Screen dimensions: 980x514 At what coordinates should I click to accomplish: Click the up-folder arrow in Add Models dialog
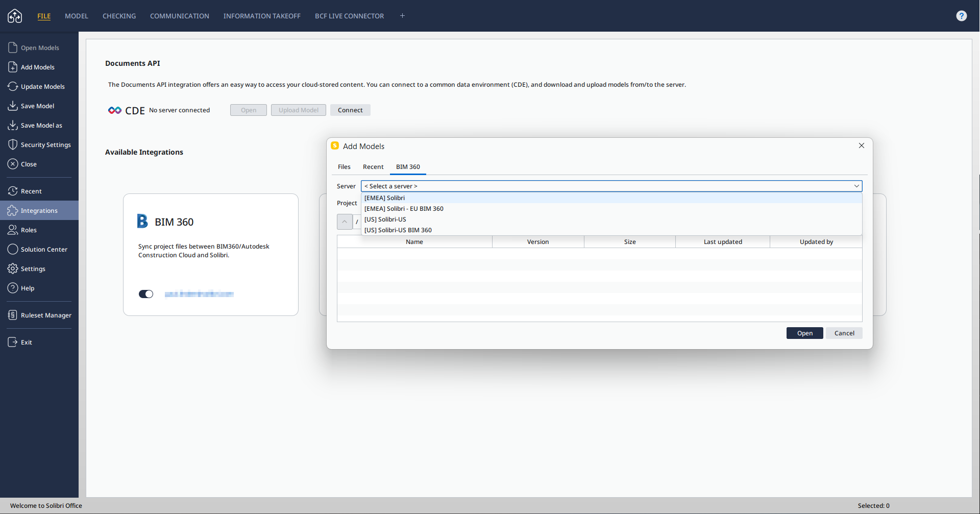click(345, 222)
